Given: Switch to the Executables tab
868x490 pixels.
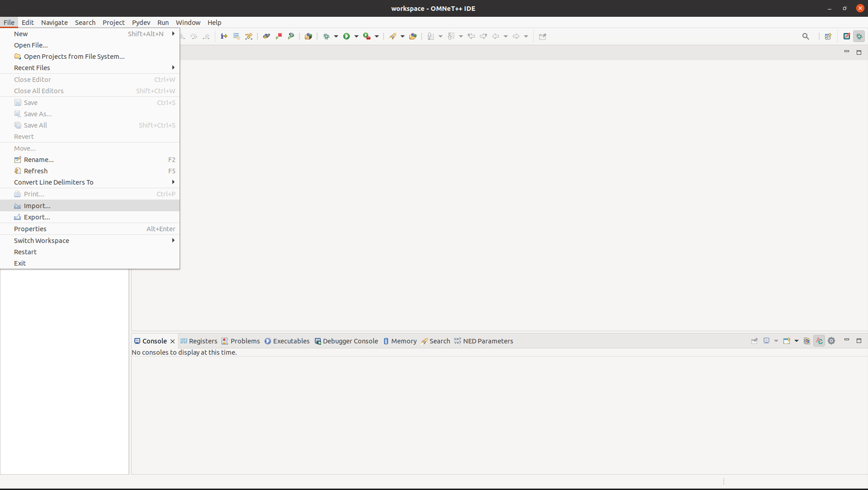Looking at the screenshot, I should pyautogui.click(x=287, y=341).
